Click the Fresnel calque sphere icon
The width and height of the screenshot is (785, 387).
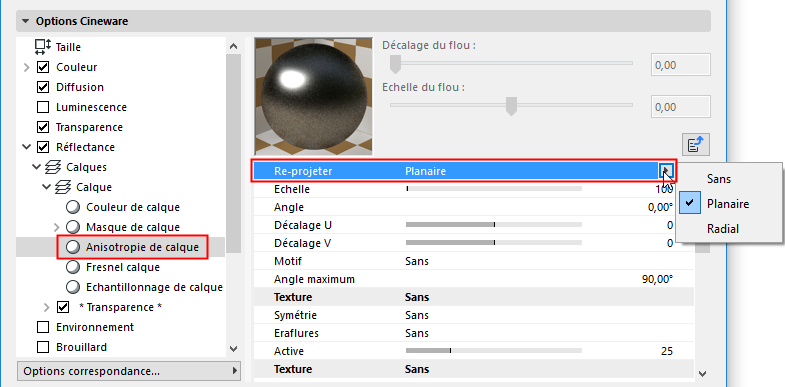click(x=73, y=267)
